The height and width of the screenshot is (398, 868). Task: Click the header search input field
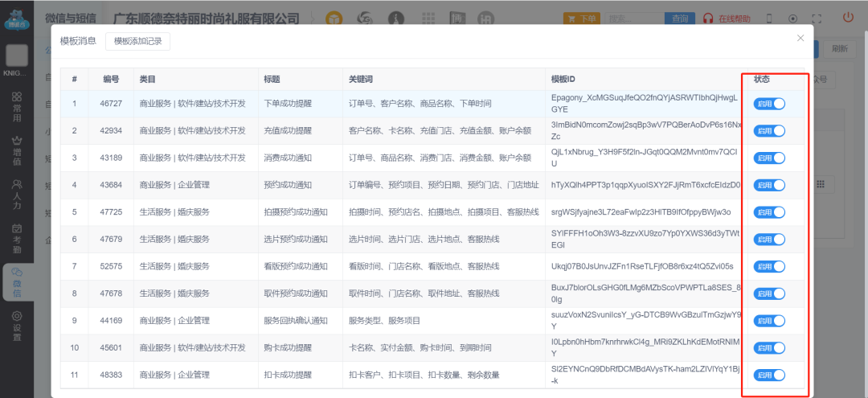(x=634, y=18)
